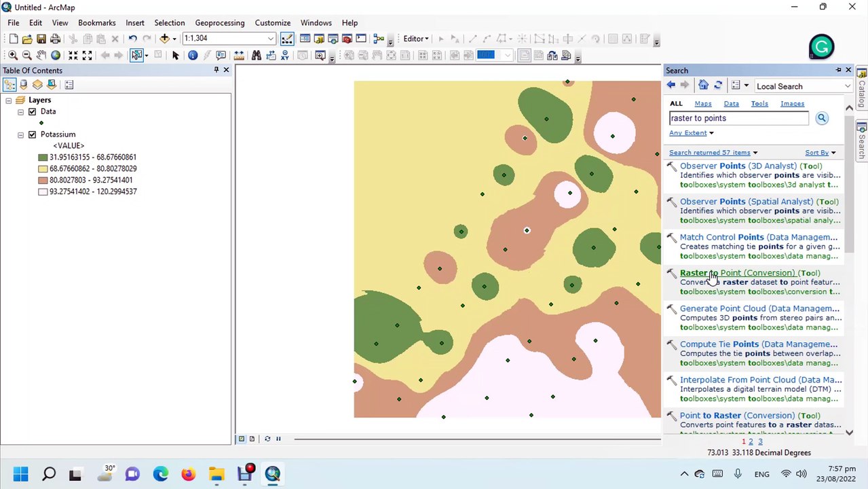Image resolution: width=868 pixels, height=489 pixels.
Task: Select the Measure ruler tool
Action: pyautogui.click(x=239, y=55)
